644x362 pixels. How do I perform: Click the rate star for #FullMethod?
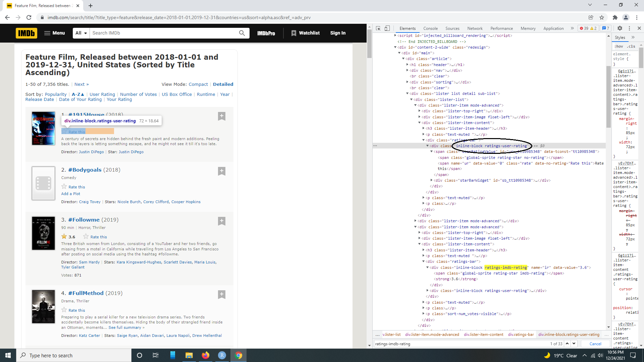[x=64, y=310]
